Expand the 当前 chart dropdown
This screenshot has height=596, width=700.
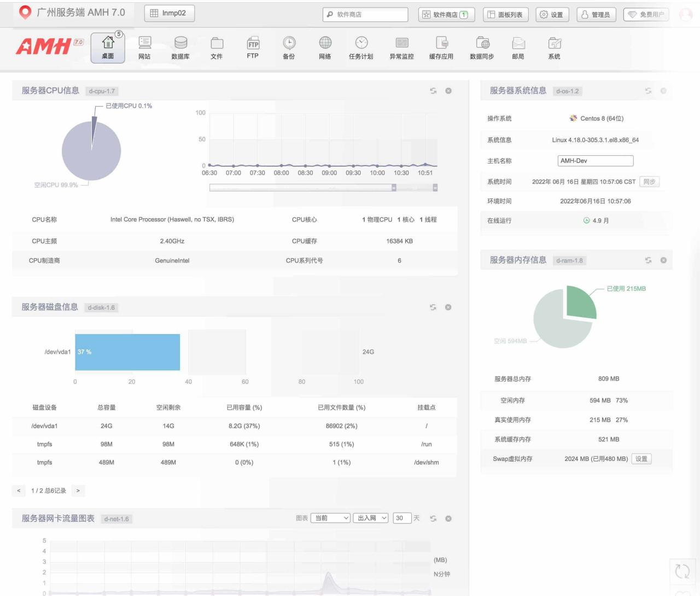coord(330,518)
